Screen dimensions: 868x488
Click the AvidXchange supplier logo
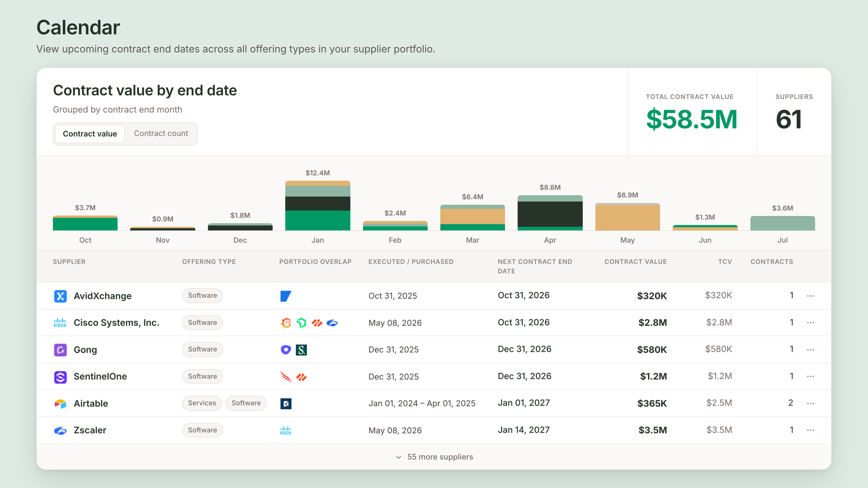point(60,296)
